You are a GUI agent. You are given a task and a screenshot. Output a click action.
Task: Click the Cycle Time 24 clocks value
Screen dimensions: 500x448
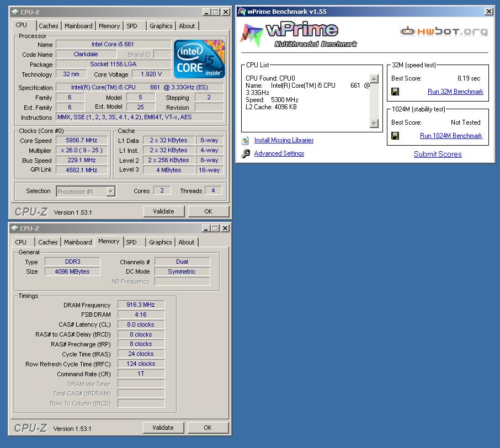pos(141,354)
